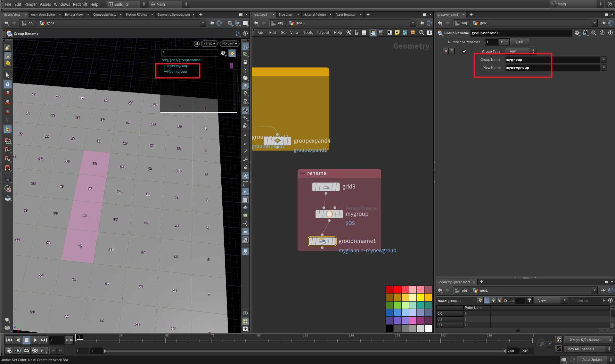Pick the yellow color swatch
Screen dimensions: 615x364
tap(421, 297)
